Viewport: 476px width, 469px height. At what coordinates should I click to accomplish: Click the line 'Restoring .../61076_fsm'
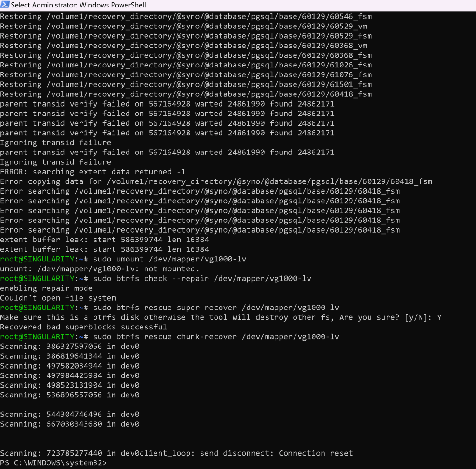[186, 75]
